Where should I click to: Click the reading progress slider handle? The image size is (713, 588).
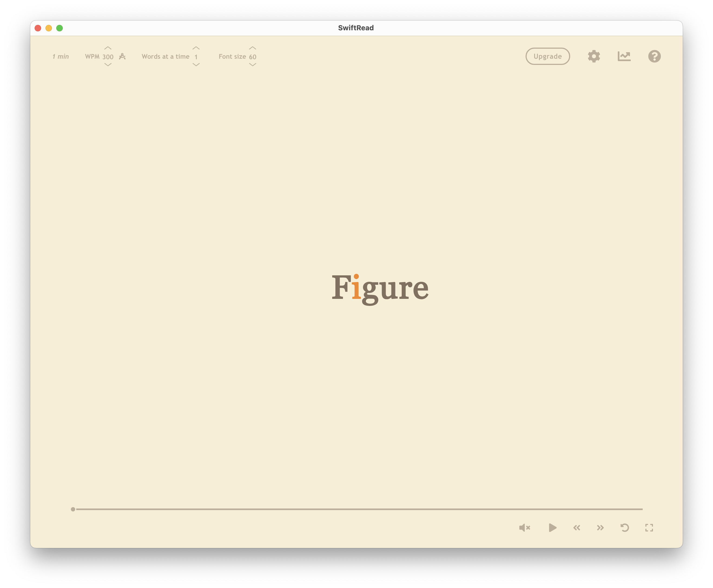[x=73, y=509]
